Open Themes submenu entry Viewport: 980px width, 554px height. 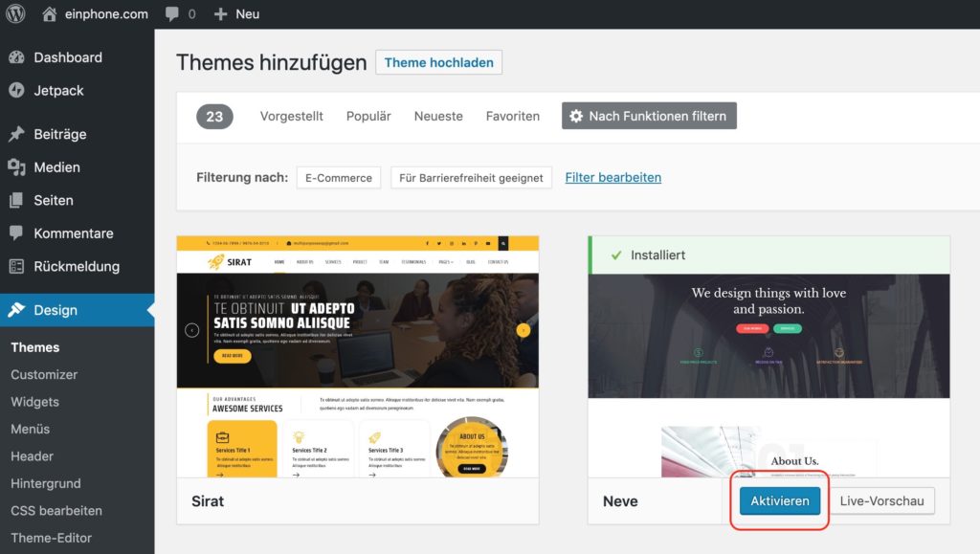click(35, 347)
